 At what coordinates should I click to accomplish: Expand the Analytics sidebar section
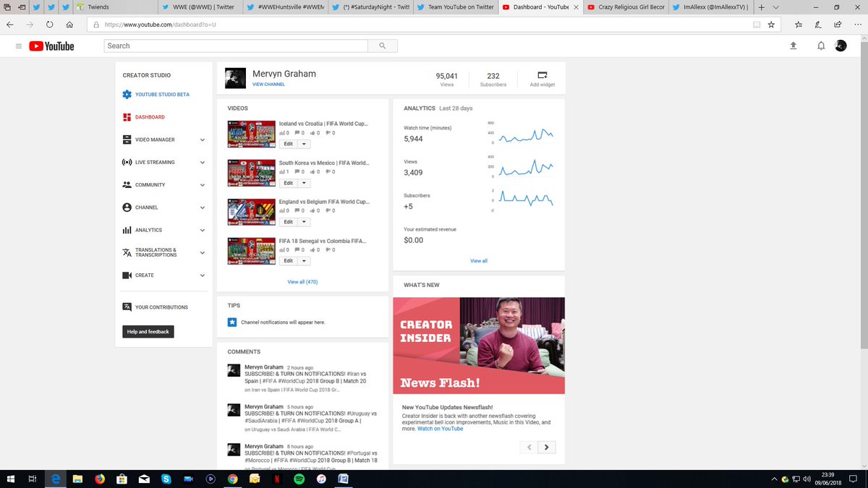pos(203,230)
